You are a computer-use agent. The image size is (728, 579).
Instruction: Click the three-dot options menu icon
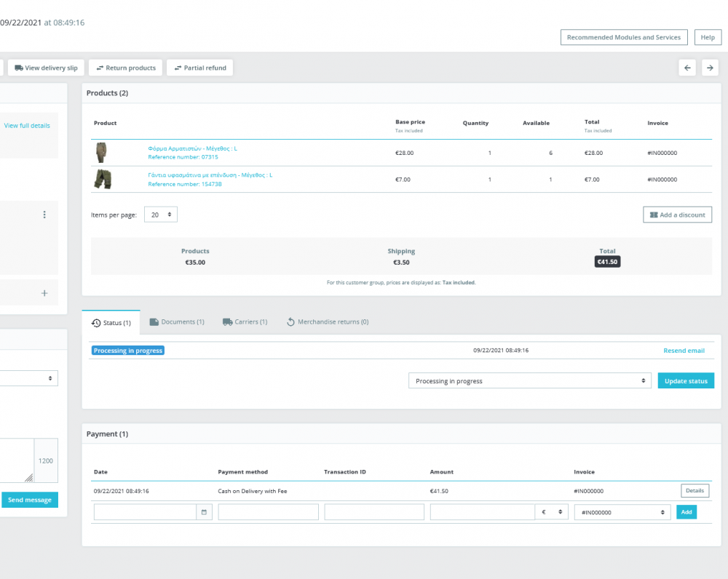point(44,215)
